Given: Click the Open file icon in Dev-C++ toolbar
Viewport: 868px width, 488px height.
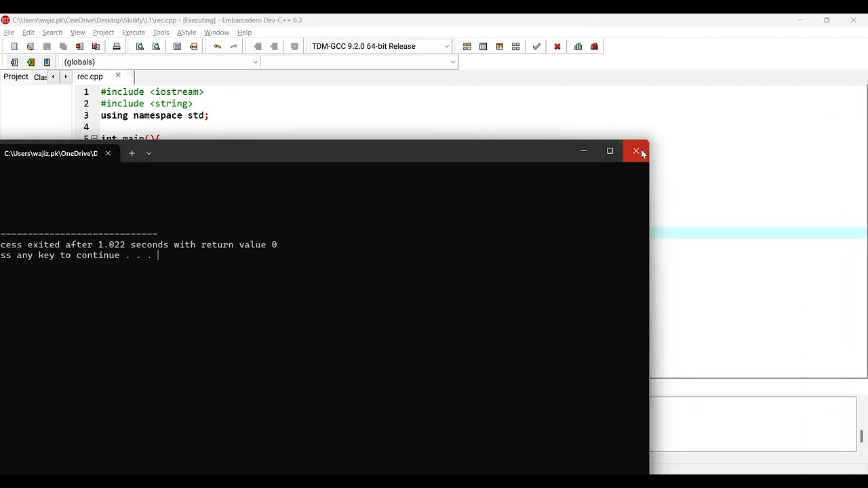Looking at the screenshot, I should click(31, 46).
